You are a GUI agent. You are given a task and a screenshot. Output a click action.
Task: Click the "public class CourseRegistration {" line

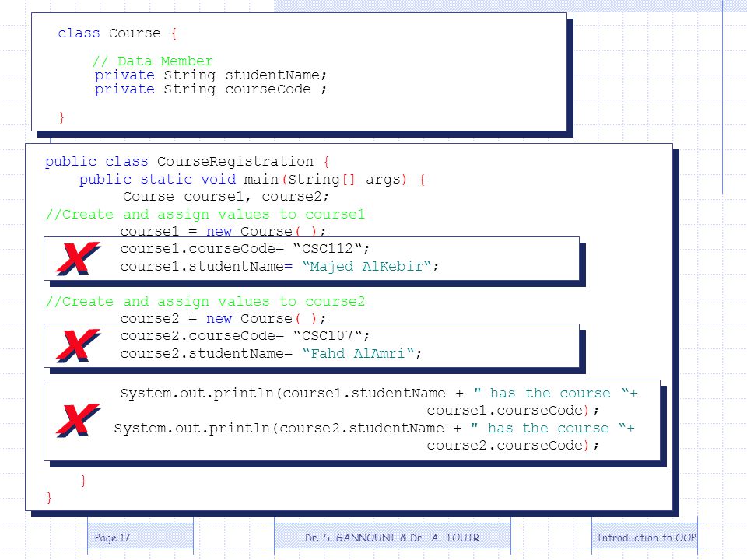(x=188, y=162)
